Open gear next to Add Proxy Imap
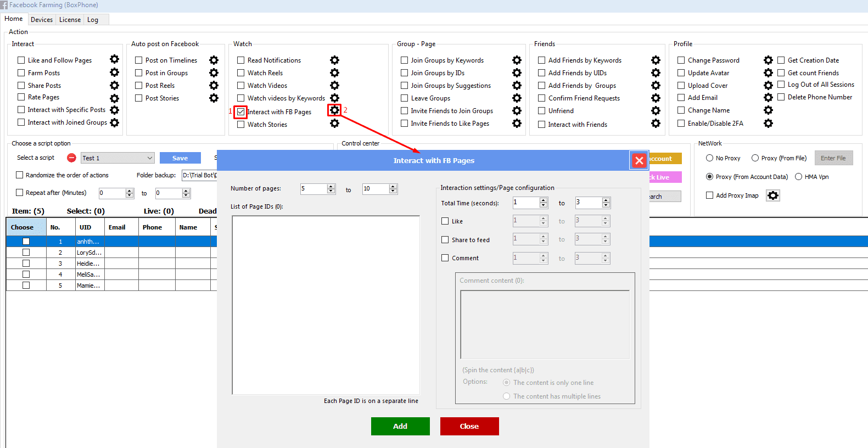868x448 pixels. (x=773, y=195)
